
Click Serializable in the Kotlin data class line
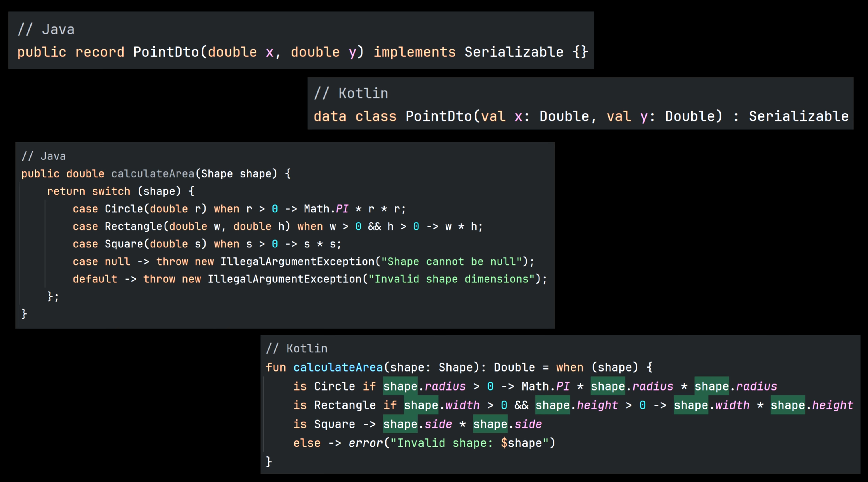coord(798,117)
